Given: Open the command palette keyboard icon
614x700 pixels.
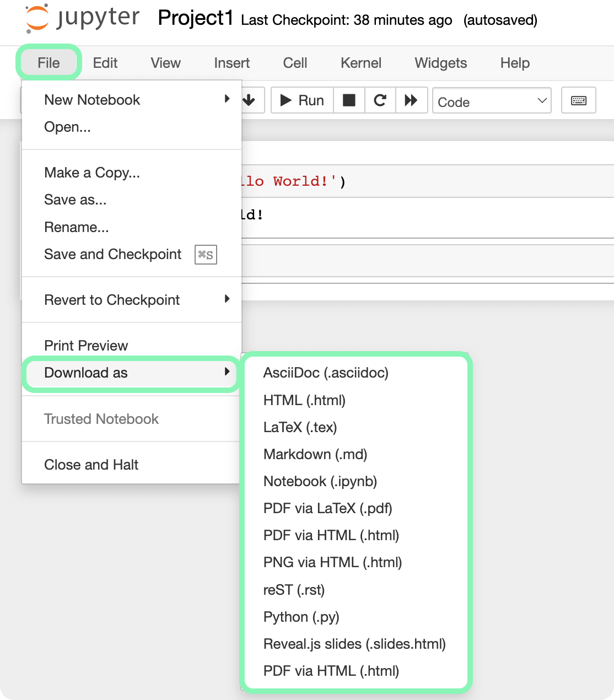Looking at the screenshot, I should click(x=578, y=100).
